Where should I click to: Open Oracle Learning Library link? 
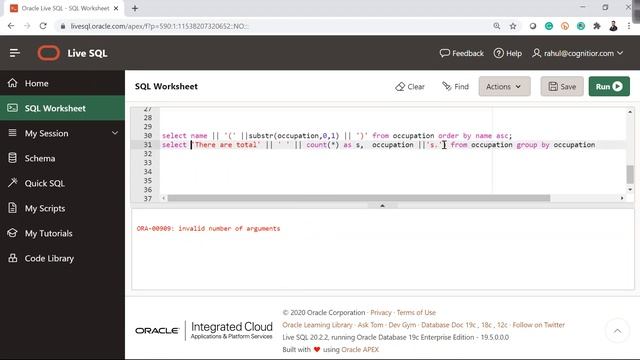[317, 325]
